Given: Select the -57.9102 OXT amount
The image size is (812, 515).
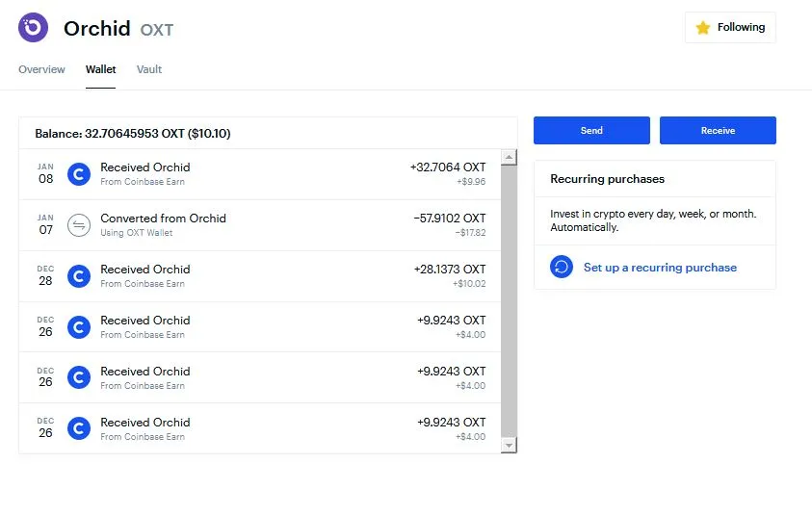Looking at the screenshot, I should pyautogui.click(x=450, y=219).
